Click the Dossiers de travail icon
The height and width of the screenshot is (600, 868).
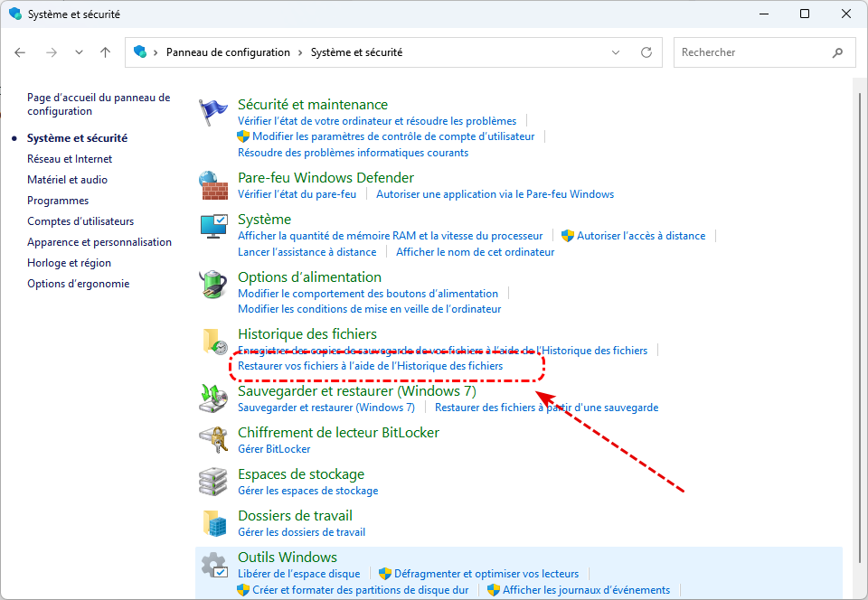click(x=213, y=523)
